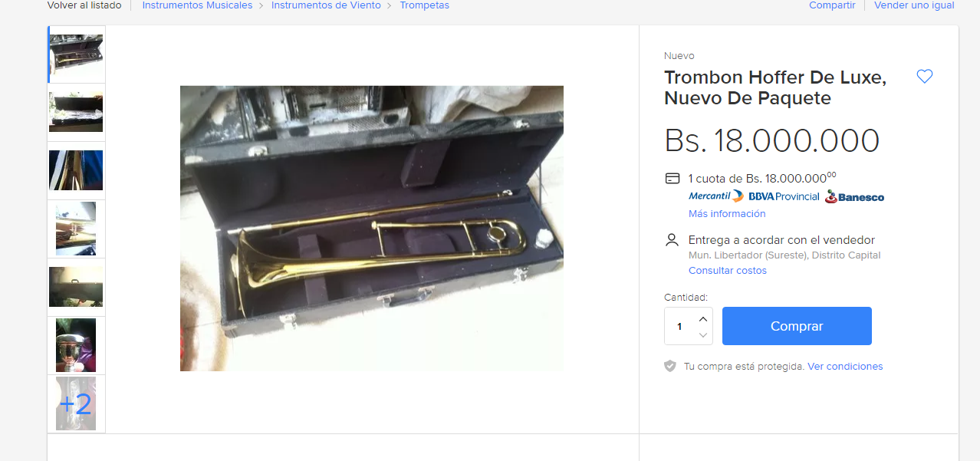This screenshot has width=980, height=461.
Task: Select the second trombone case thumbnail
Action: (x=76, y=113)
